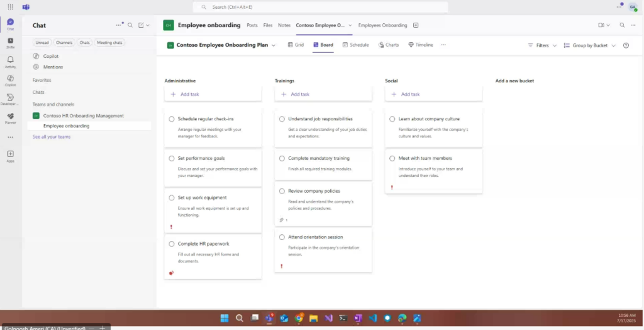This screenshot has height=330, width=644.
Task: Open the new chat options chevron
Action: (148, 25)
